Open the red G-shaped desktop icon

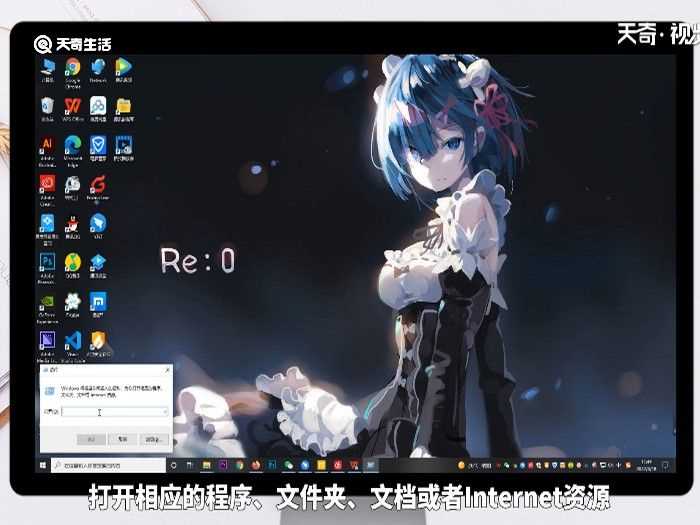tap(98, 188)
